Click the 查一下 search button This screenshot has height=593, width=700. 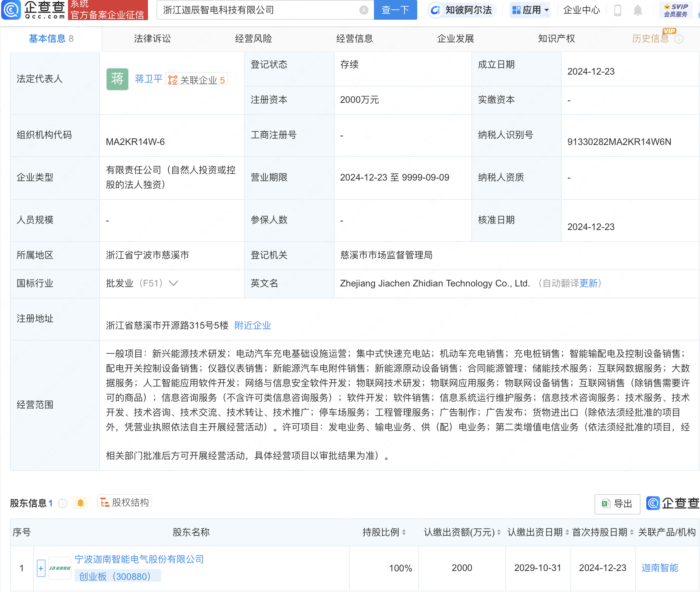pyautogui.click(x=395, y=10)
